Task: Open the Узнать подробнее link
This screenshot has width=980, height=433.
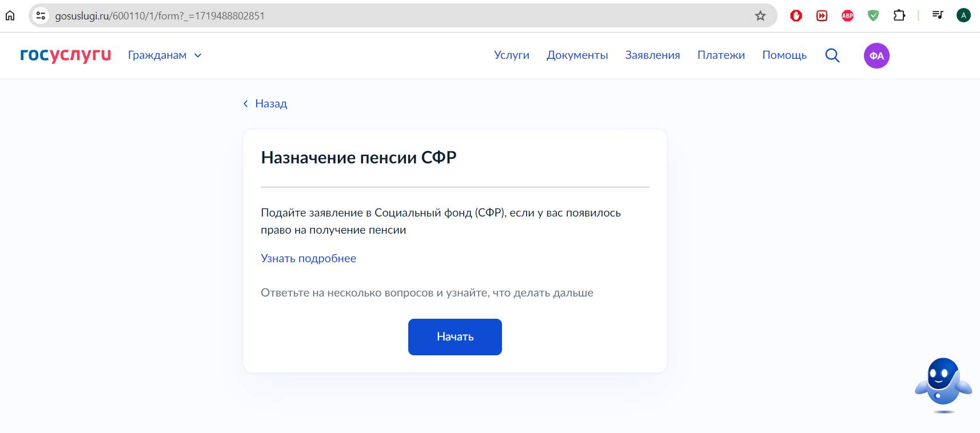Action: [308, 258]
